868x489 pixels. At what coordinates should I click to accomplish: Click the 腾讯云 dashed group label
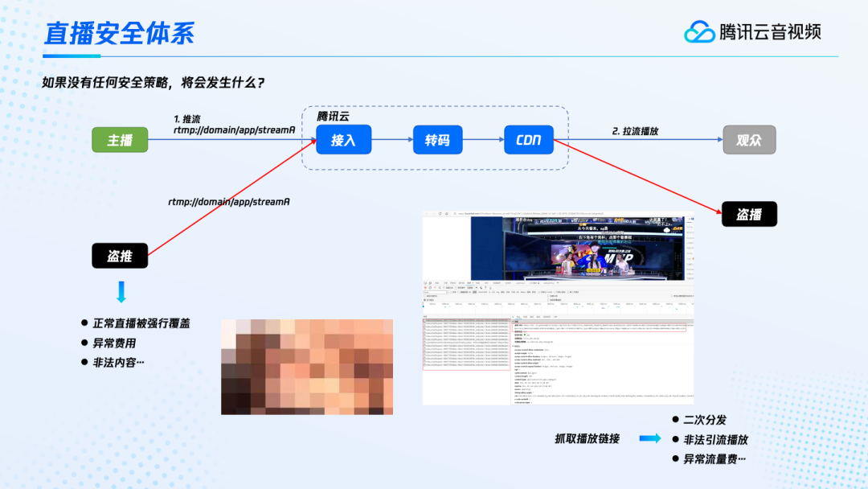pos(333,117)
